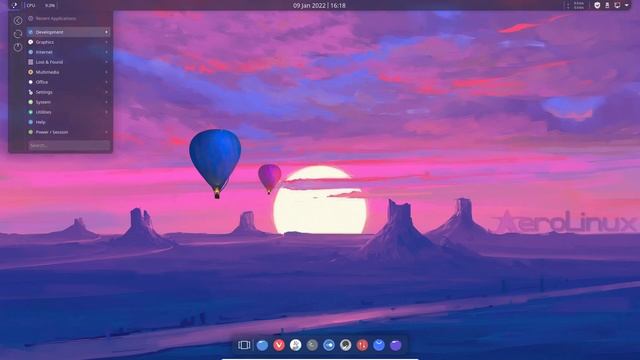Screen dimensions: 640x360
Task: Expand submenu arrow beside Multimedia
Action: 107,72
